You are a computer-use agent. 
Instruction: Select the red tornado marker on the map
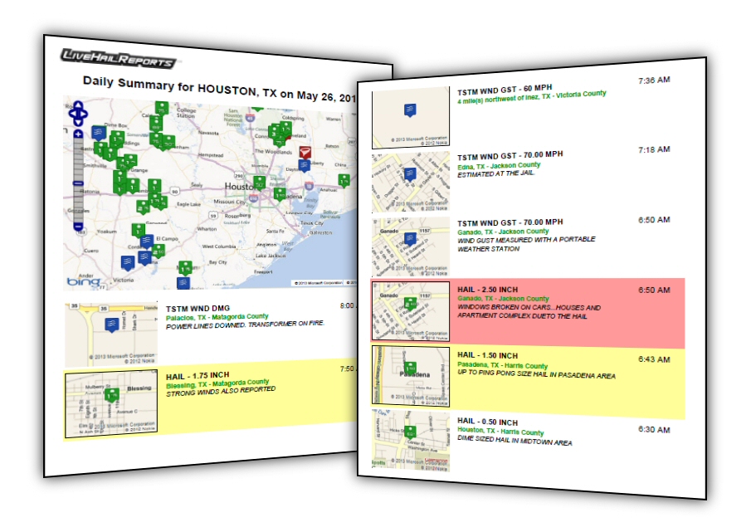coord(305,153)
